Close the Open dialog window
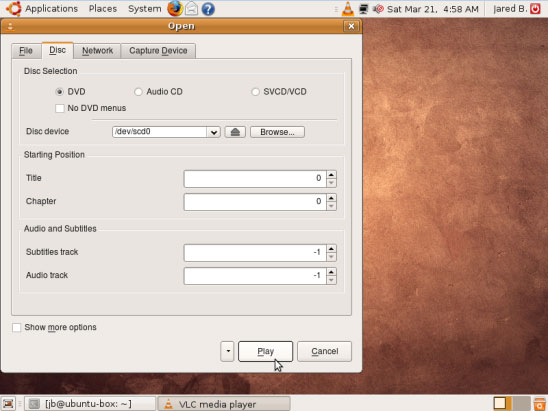The width and height of the screenshot is (548, 411). pyautogui.click(x=351, y=26)
